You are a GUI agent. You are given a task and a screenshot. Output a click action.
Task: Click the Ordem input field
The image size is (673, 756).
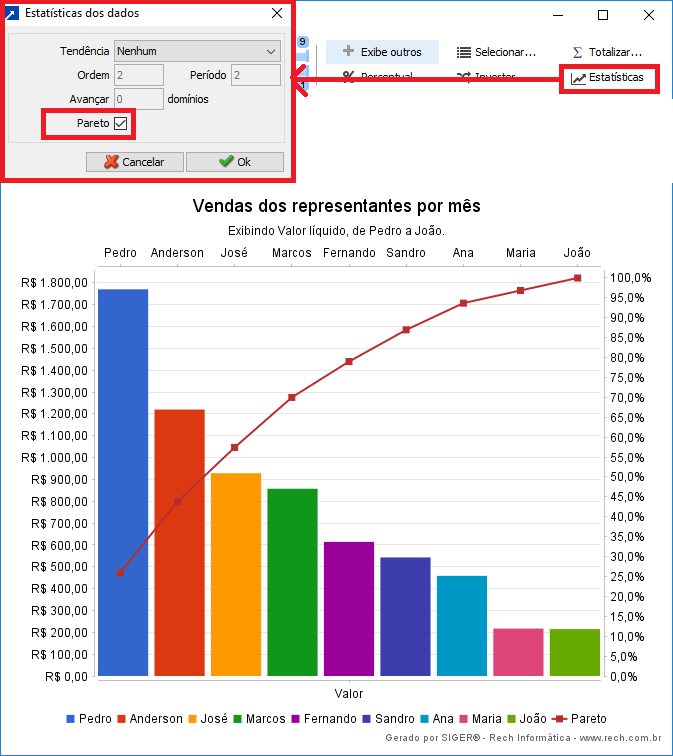point(139,75)
